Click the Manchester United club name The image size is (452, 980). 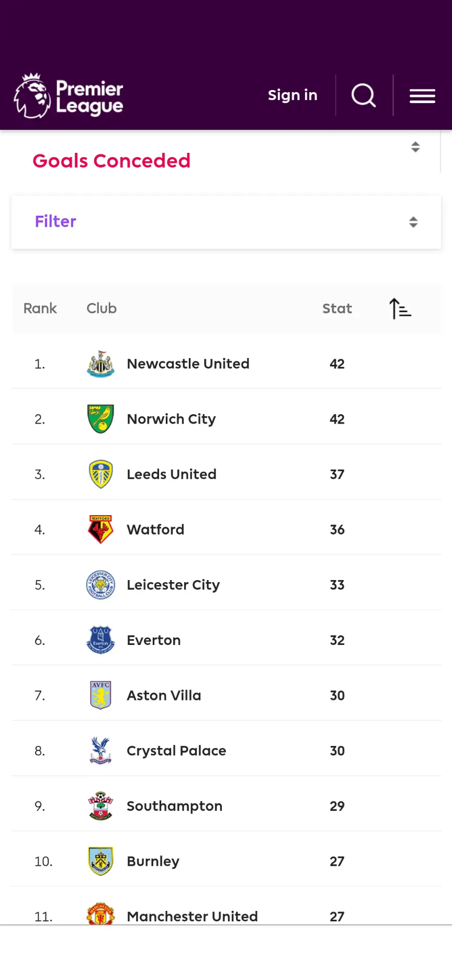pos(192,916)
